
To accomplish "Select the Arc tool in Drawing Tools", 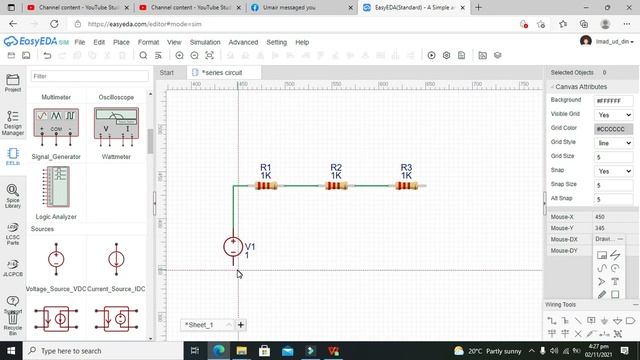I will (615, 268).
